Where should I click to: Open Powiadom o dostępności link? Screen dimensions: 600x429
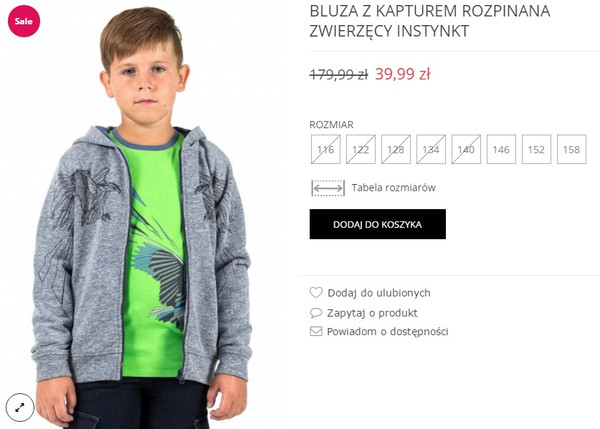click(387, 331)
